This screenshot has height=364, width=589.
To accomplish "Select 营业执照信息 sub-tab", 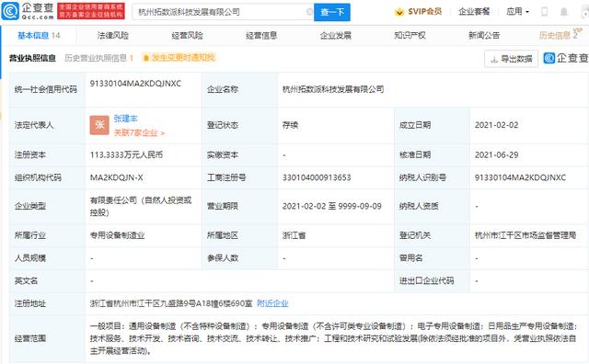I will point(32,58).
